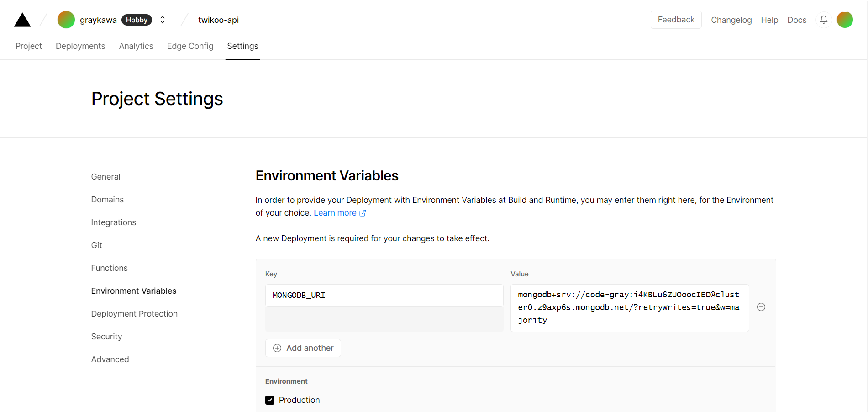Click the plus icon in Add another

(277, 348)
